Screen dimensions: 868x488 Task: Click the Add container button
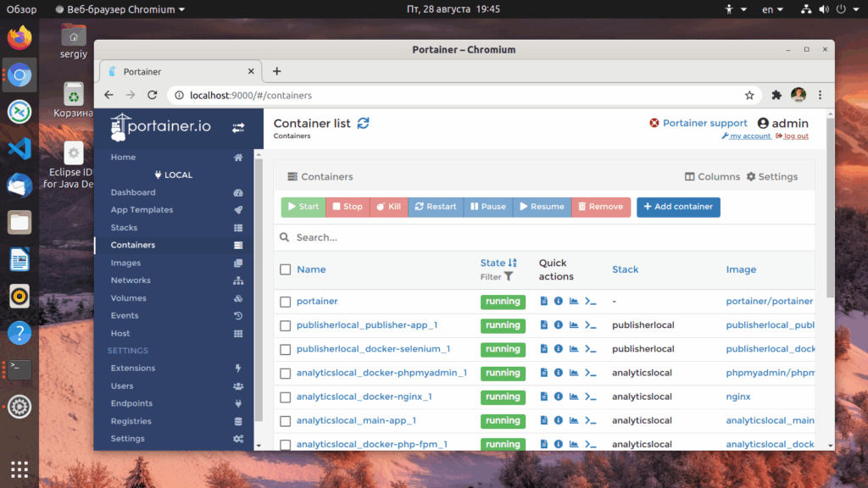678,207
